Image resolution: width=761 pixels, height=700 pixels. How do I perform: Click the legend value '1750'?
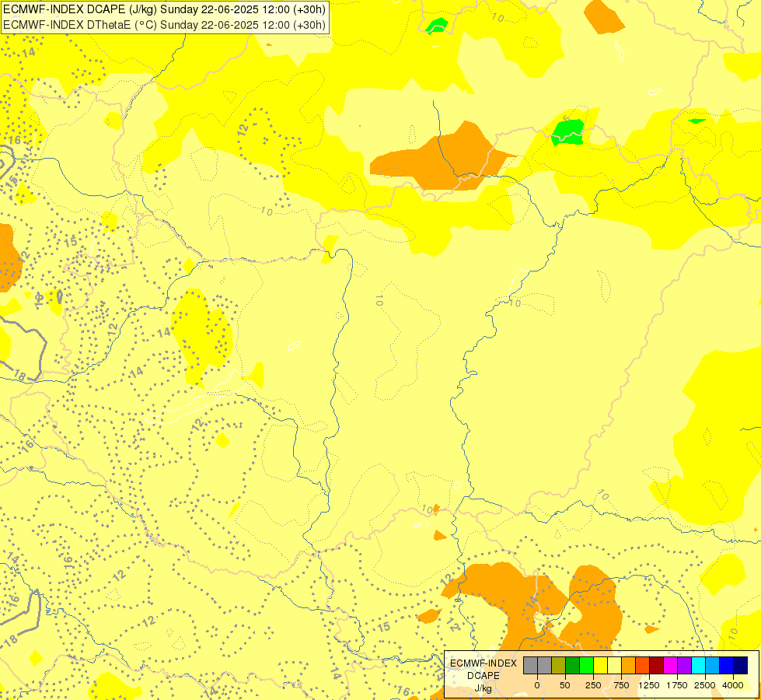[x=677, y=685]
